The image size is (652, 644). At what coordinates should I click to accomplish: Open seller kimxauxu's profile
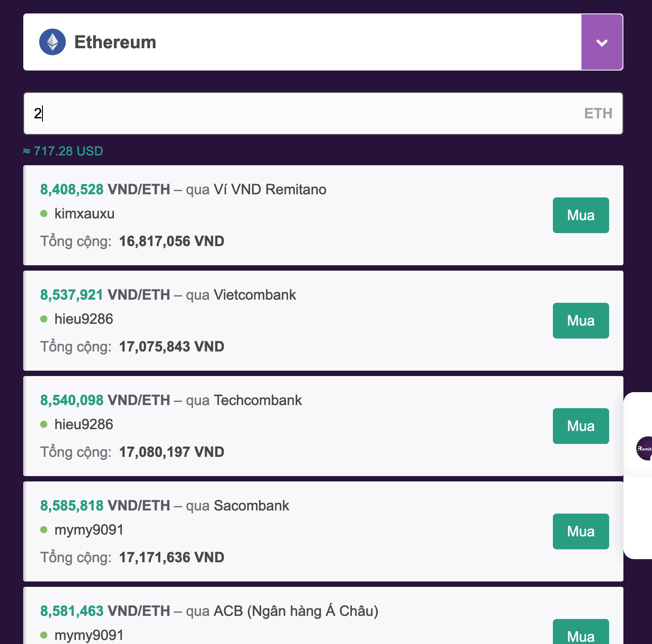click(x=84, y=213)
